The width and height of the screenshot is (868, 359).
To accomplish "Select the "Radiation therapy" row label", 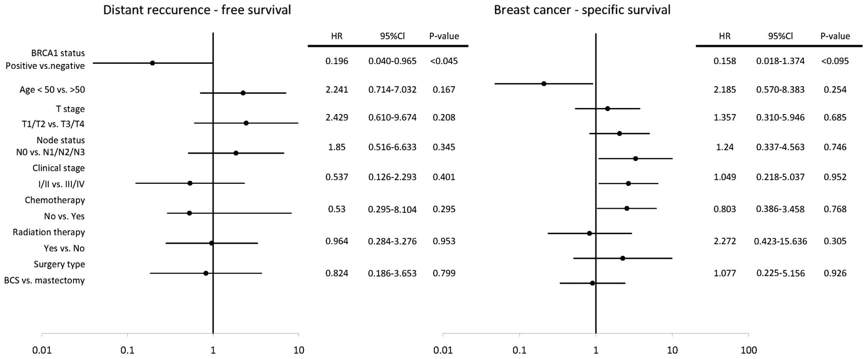I will [49, 232].
